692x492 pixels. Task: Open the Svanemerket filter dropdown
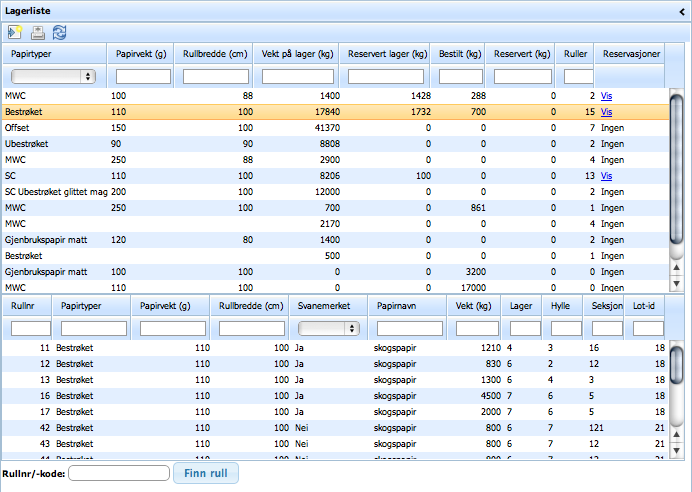[x=329, y=328]
